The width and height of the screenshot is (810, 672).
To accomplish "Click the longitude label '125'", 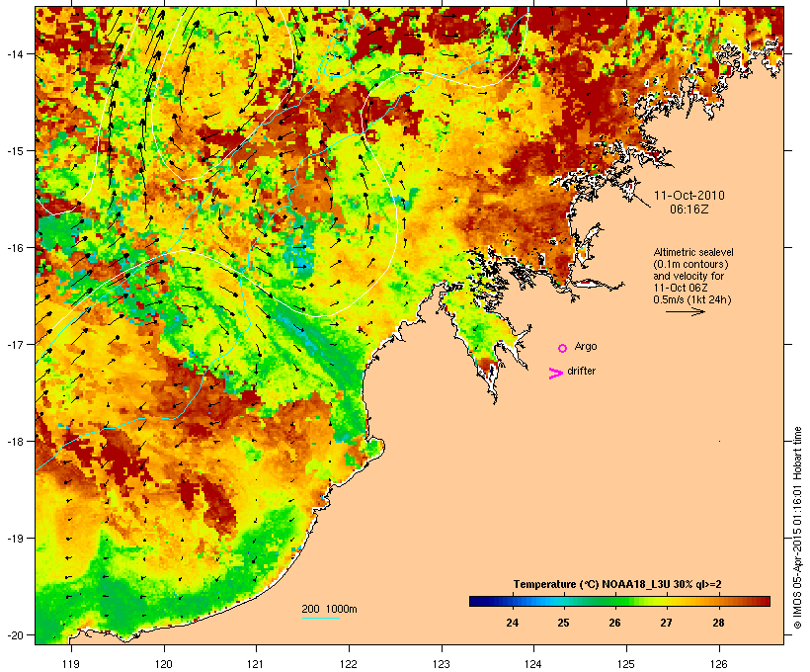I will [x=626, y=664].
